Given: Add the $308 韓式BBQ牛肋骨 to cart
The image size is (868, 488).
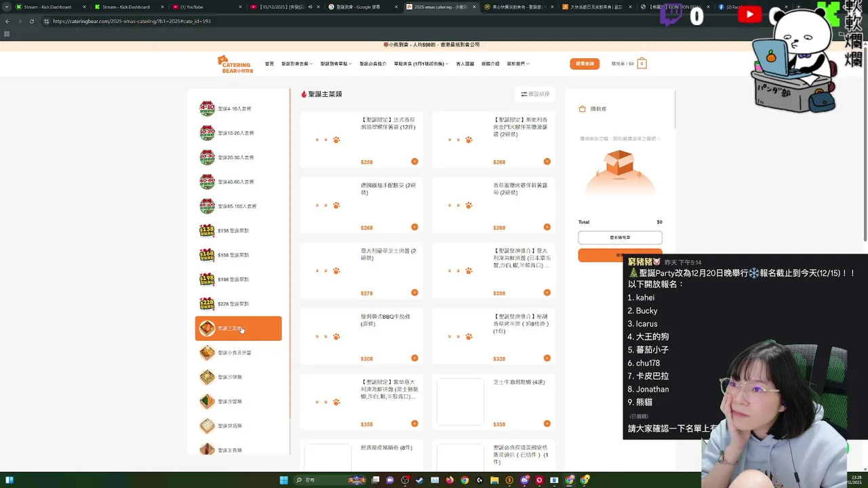Looking at the screenshot, I should tap(414, 358).
